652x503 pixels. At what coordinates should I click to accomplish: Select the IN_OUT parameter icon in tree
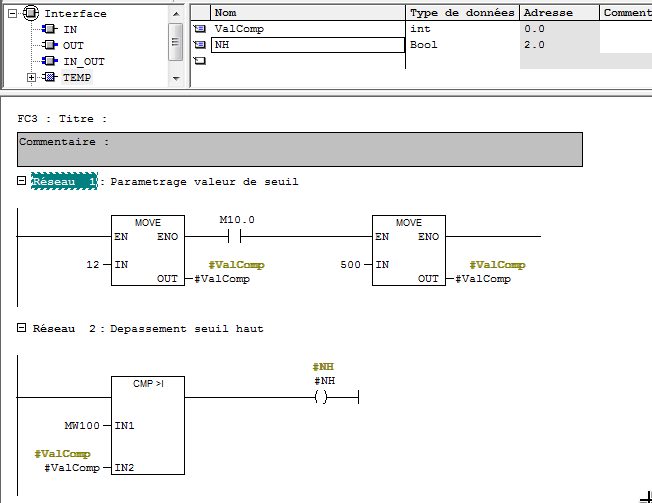(50, 62)
